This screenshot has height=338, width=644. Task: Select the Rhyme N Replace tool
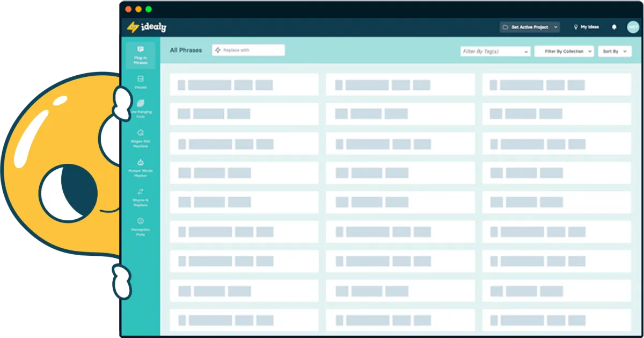(141, 197)
